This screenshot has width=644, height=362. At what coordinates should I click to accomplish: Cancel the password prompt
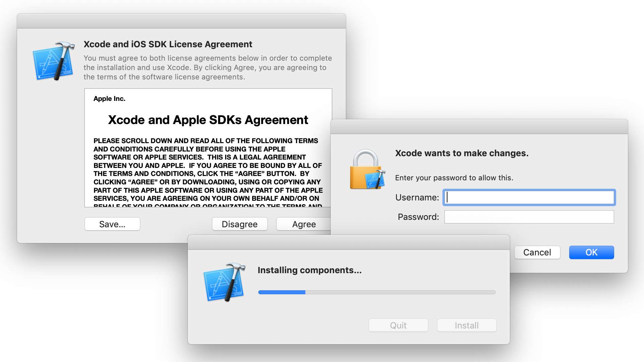(x=537, y=252)
